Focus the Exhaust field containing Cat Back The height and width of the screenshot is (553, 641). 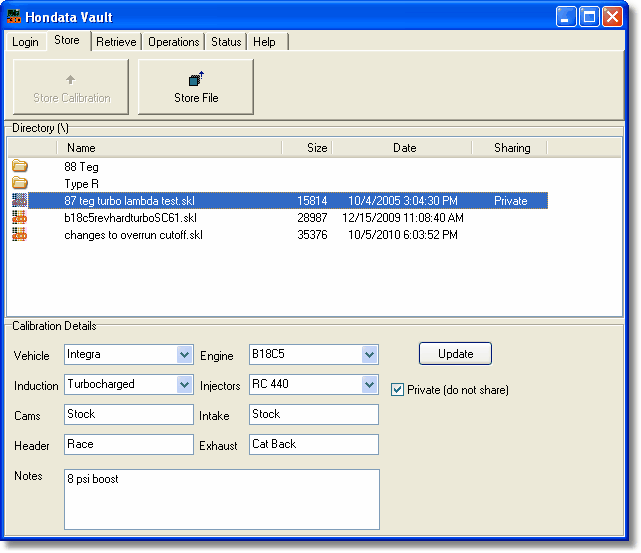click(x=314, y=444)
